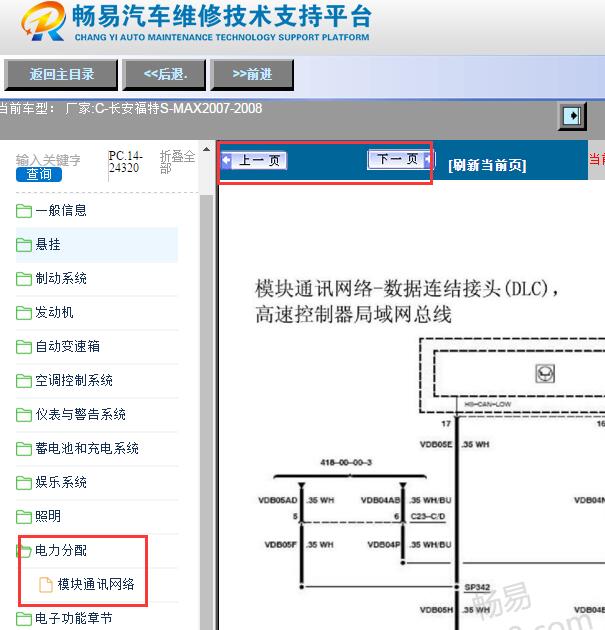Click the 电子功能章节 folder icon

tap(24, 619)
